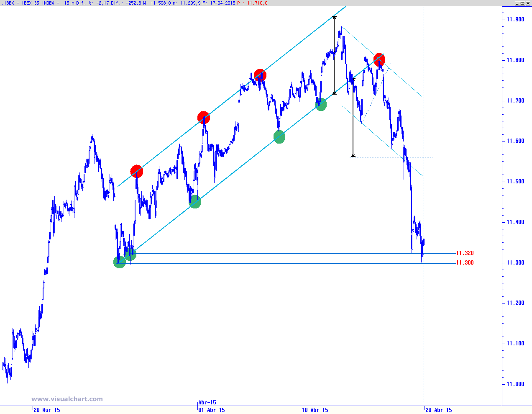
Task: Click the red price value '11,710,0' in header
Action: [x=257, y=3]
